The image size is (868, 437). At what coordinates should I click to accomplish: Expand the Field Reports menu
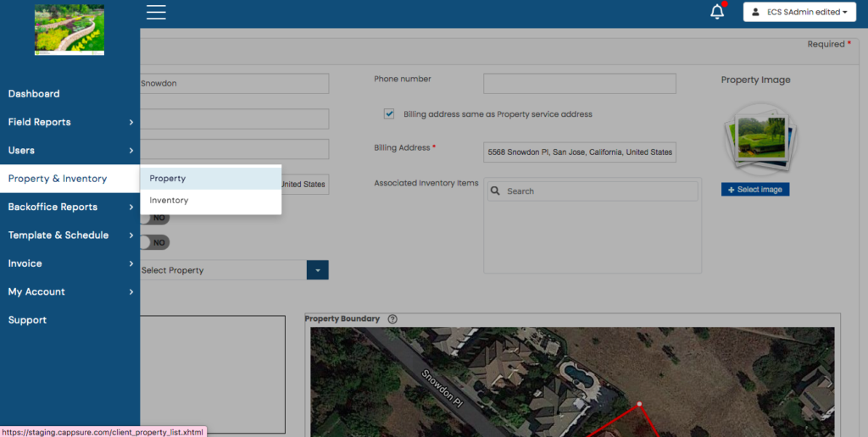(70, 122)
